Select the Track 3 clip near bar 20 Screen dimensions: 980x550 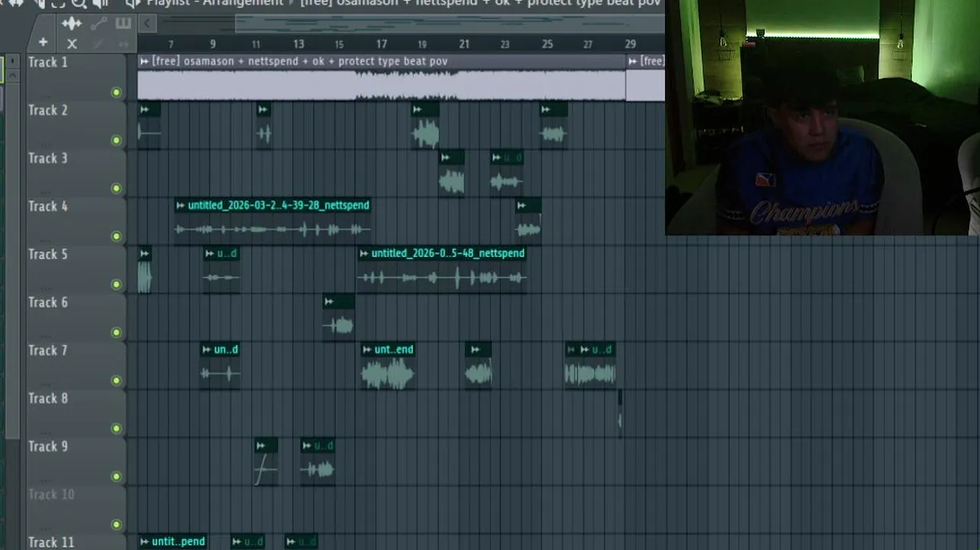pyautogui.click(x=452, y=173)
